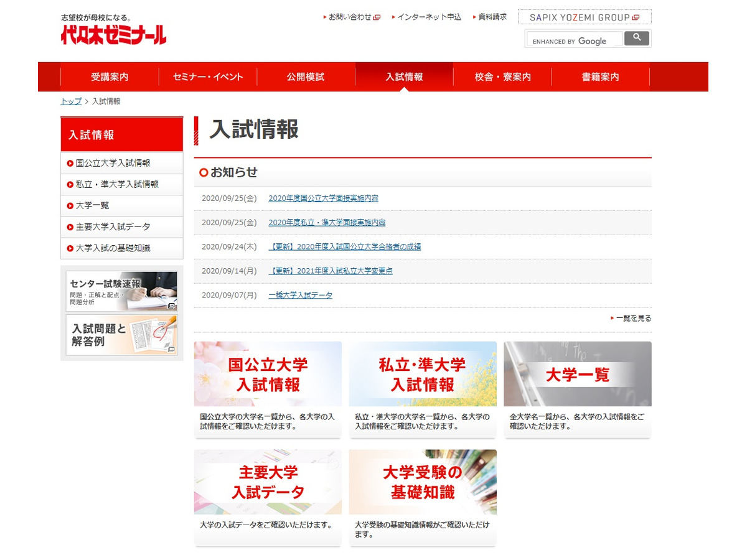Image resolution: width=747 pixels, height=560 pixels.
Task: Select 入試情報 navigation tab
Action: 404,77
